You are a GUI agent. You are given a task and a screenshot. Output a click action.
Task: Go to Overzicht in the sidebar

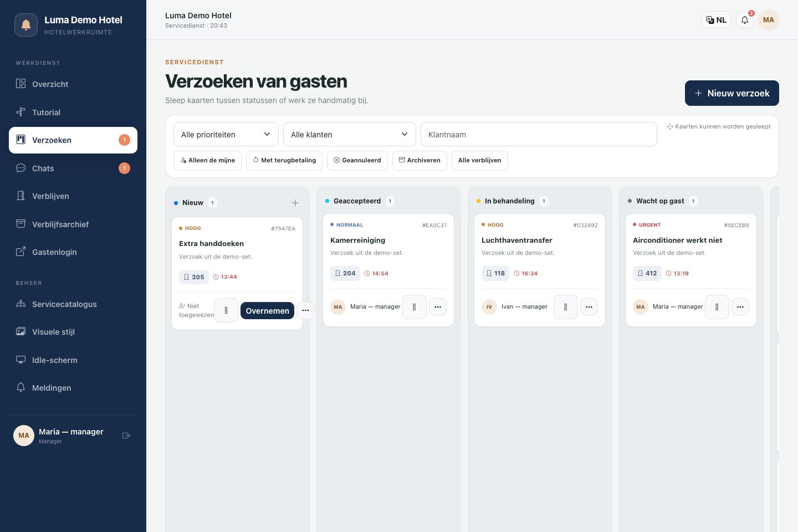coord(73,84)
